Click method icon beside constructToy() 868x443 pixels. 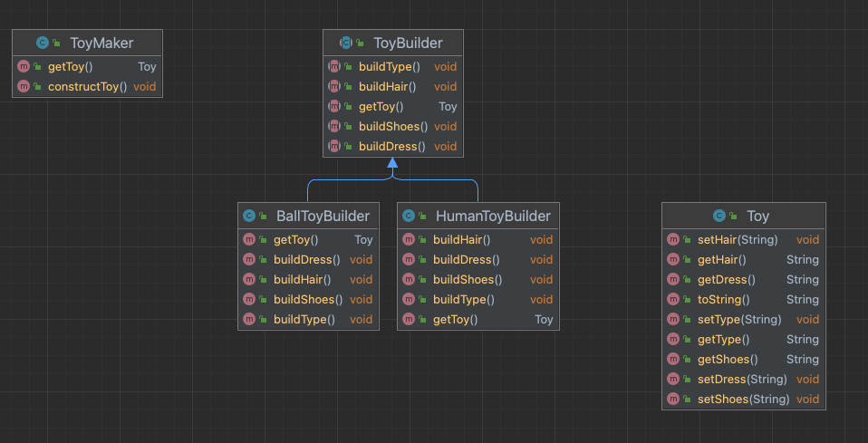coord(24,86)
